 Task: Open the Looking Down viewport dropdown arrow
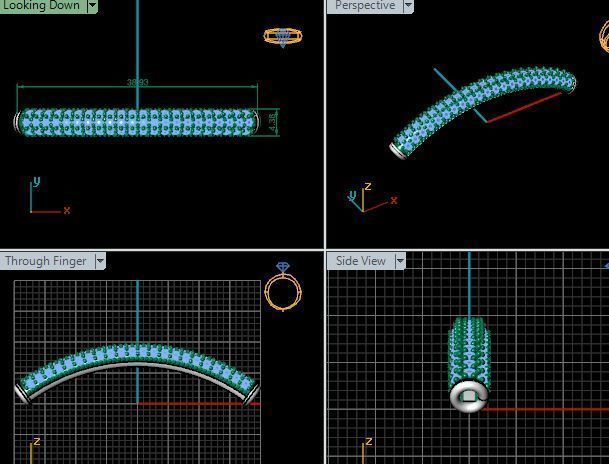pyautogui.click(x=92, y=5)
